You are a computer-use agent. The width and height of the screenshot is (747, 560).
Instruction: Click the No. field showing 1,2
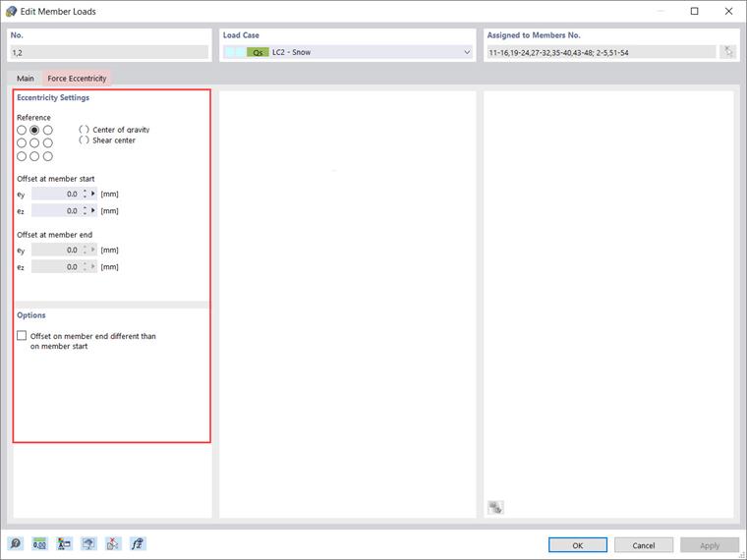(109, 52)
